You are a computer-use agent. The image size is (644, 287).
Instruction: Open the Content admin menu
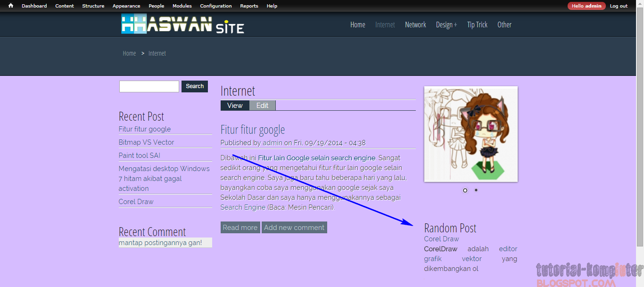65,6
